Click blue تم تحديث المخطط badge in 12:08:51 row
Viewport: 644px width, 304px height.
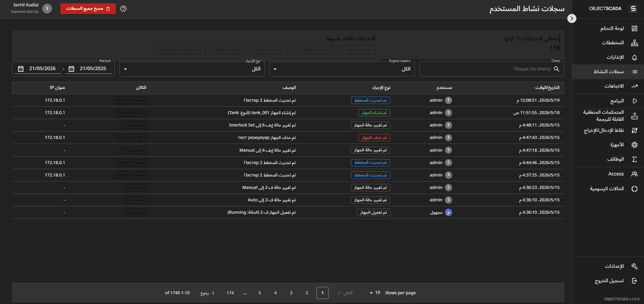point(370,100)
